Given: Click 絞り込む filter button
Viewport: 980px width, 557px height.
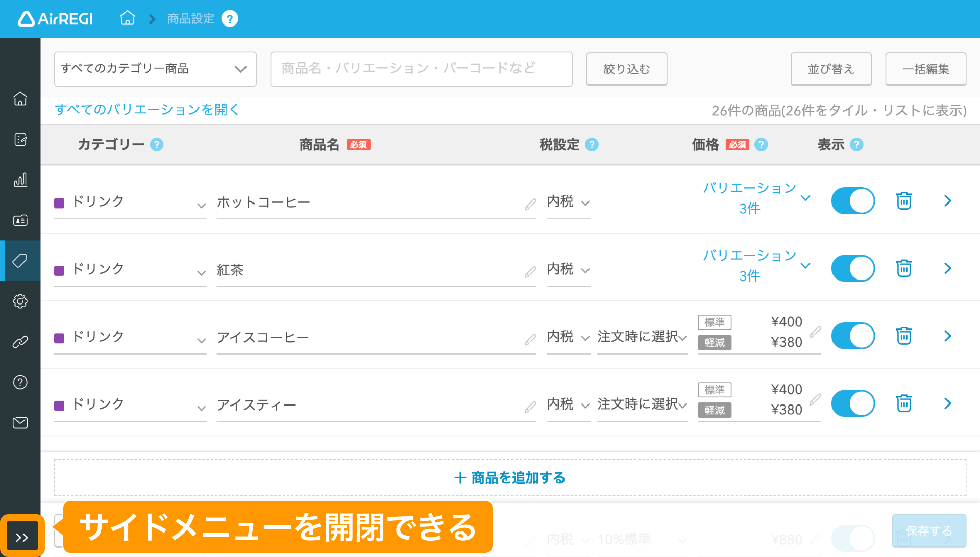Looking at the screenshot, I should click(x=626, y=69).
